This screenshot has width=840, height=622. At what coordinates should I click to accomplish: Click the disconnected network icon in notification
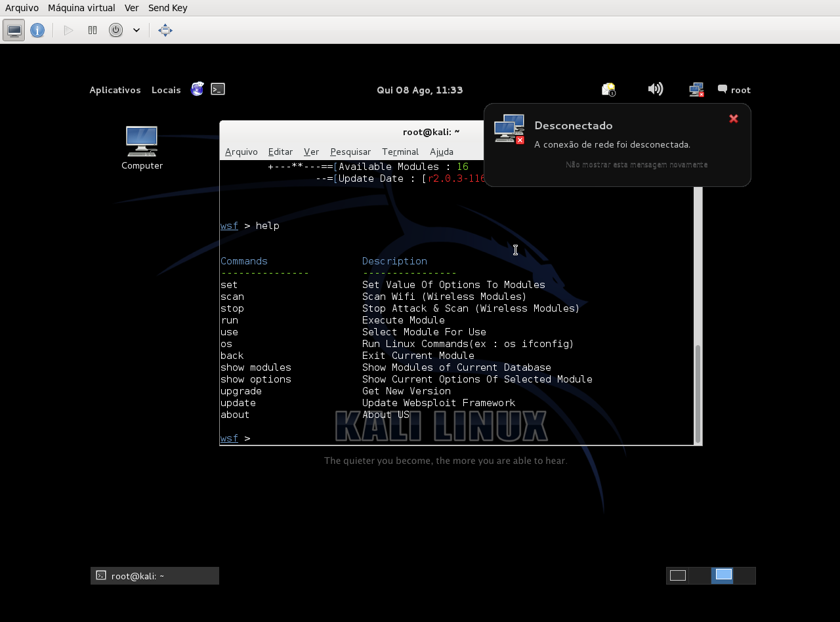pos(509,129)
